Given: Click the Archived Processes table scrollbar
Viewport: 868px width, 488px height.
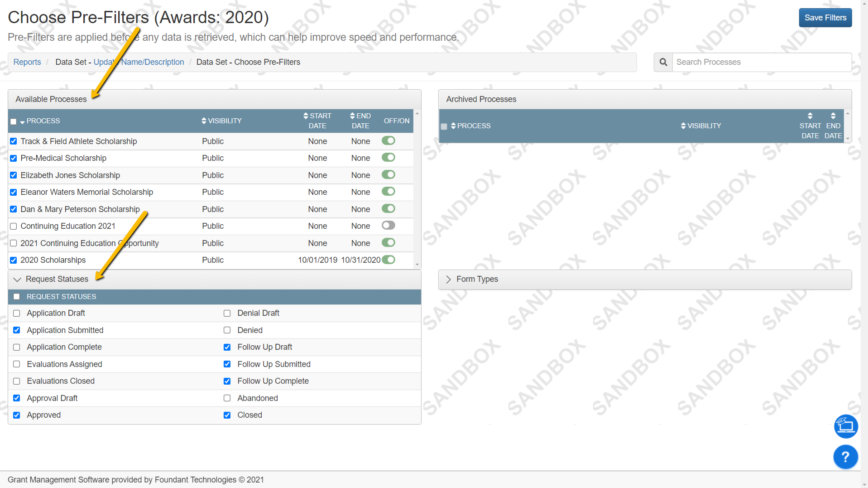Looking at the screenshot, I should point(848,126).
